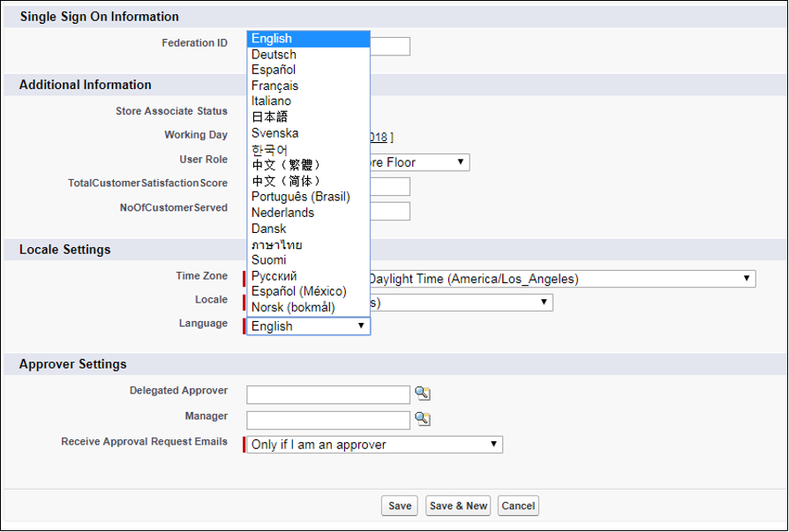The height and width of the screenshot is (532, 789).
Task: Click the NoOfCustomerServed input field
Action: (x=388, y=211)
